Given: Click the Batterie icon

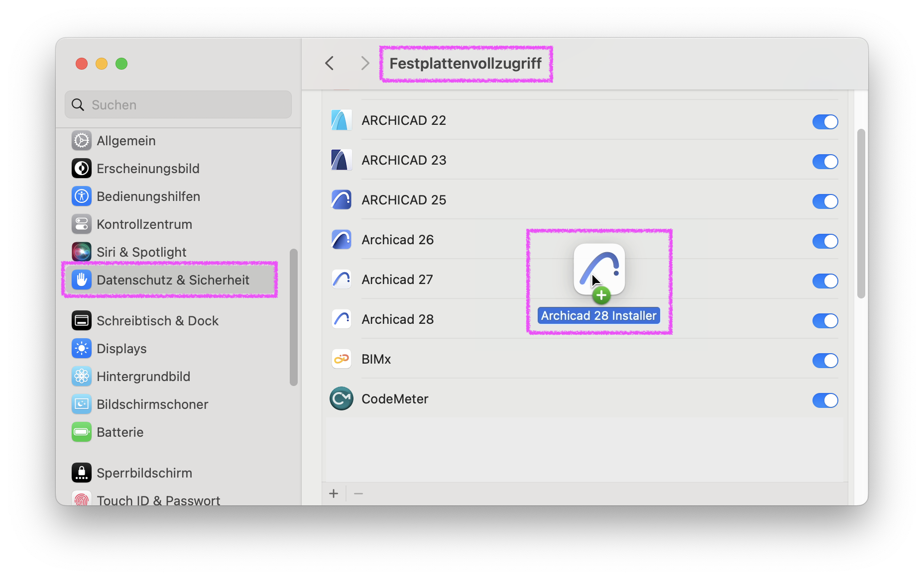Looking at the screenshot, I should pos(82,432).
